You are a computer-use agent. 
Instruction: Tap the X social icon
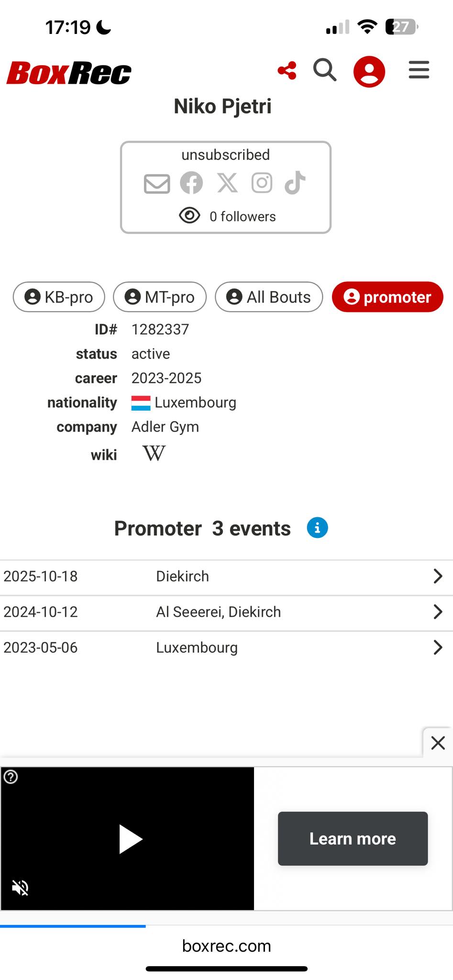227,183
